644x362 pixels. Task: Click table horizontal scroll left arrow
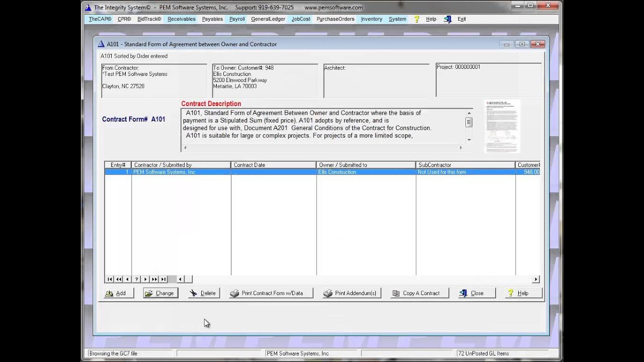[181, 280]
